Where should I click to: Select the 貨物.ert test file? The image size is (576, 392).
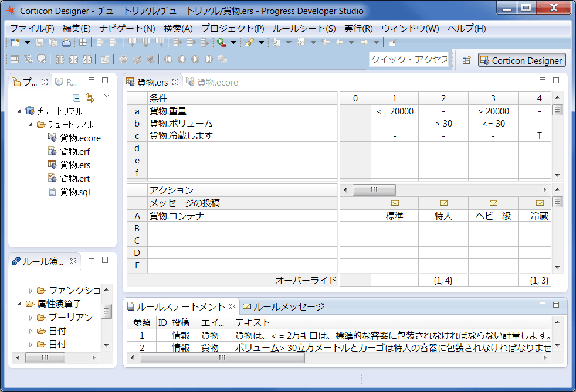click(75, 178)
